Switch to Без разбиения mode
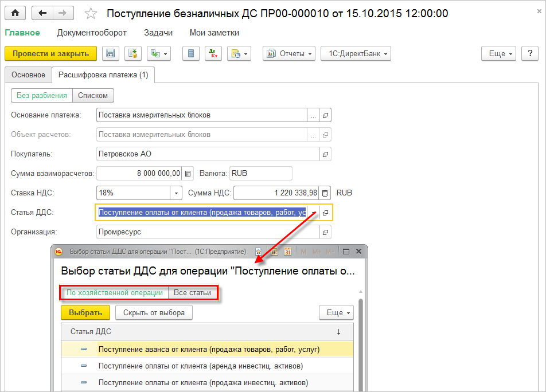This screenshot has width=546, height=392. click(x=42, y=95)
